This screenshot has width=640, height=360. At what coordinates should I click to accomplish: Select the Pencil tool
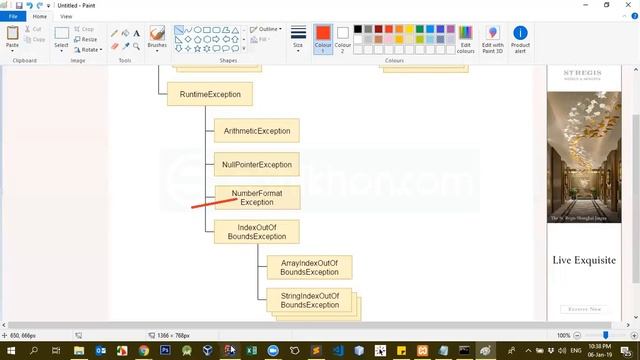point(114,33)
